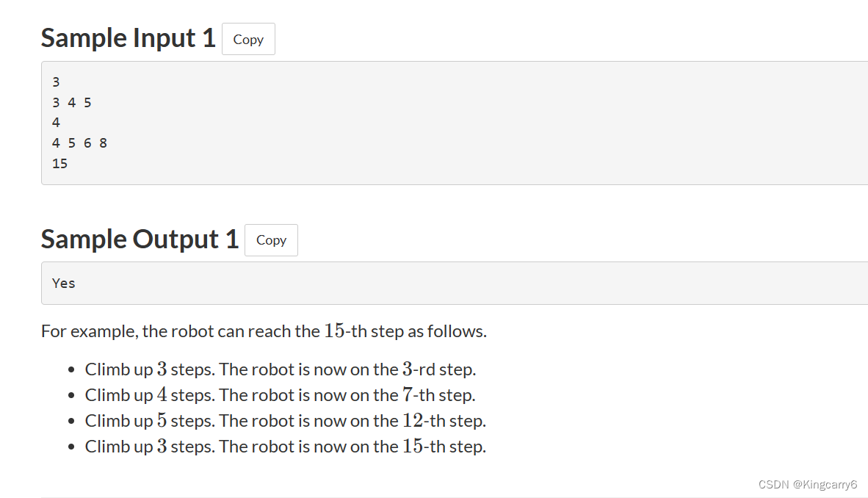Select the line "3 4 5" in input
Viewport: 868px width, 498px height.
(x=71, y=102)
